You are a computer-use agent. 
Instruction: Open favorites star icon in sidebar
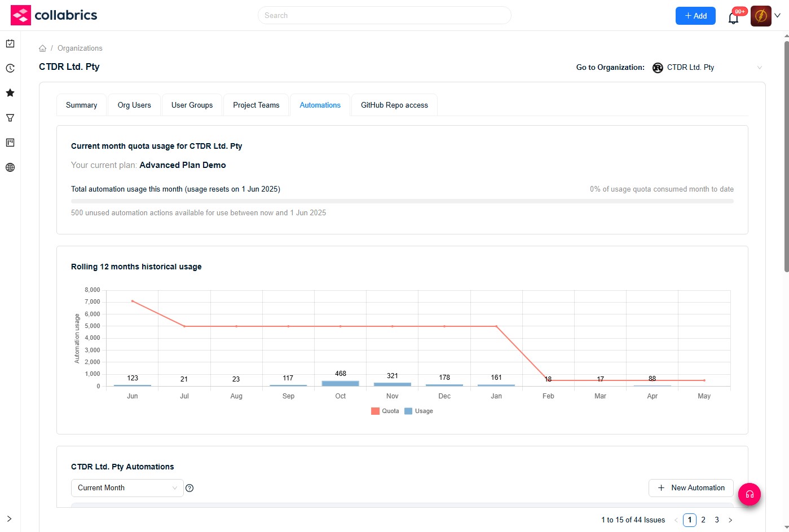pyautogui.click(x=10, y=93)
